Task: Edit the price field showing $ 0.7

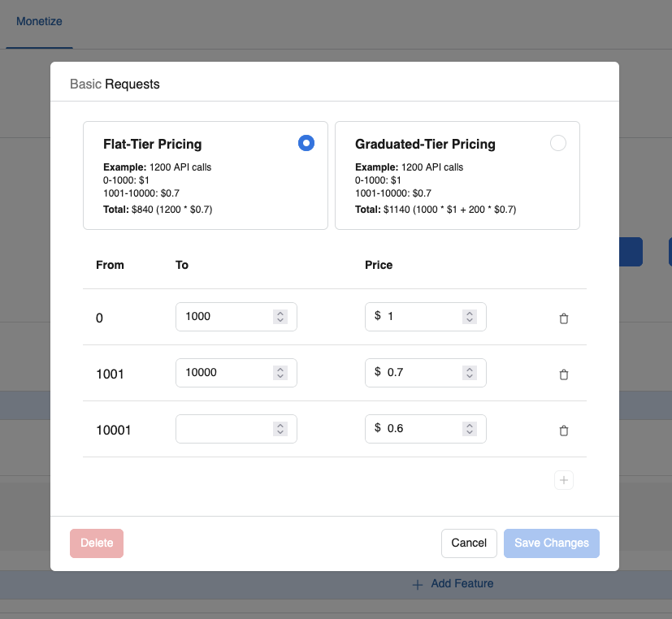Action: (x=426, y=373)
